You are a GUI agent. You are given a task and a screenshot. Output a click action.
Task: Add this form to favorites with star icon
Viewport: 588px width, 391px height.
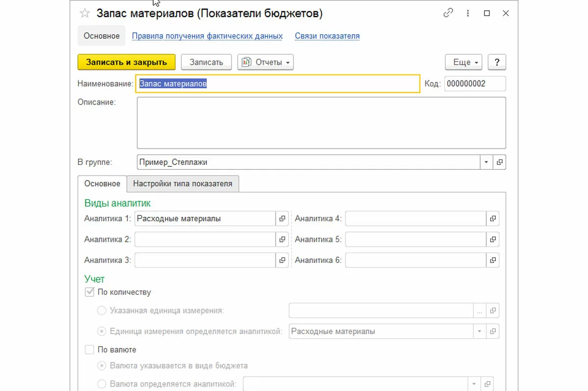tap(84, 14)
